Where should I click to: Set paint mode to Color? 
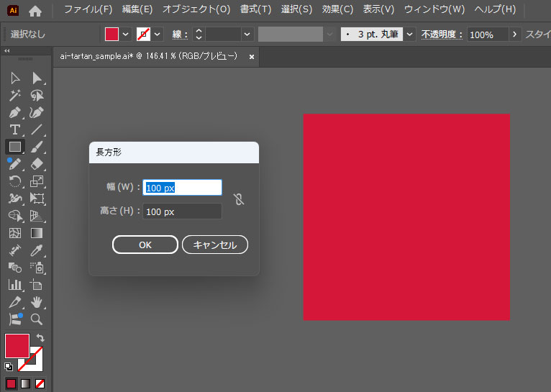[11, 383]
